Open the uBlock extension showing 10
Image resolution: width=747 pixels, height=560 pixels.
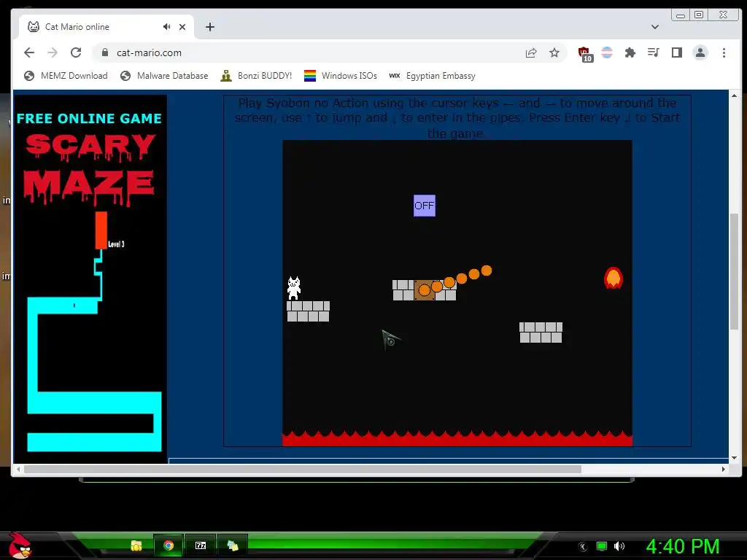(x=584, y=53)
